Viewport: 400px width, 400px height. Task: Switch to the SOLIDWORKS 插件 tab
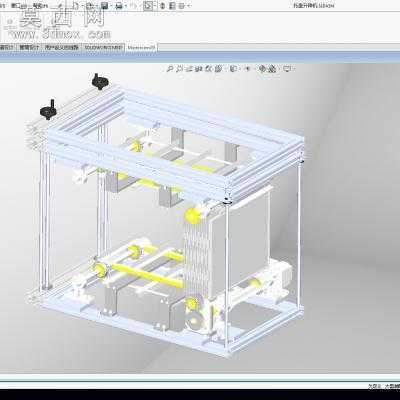[104, 48]
